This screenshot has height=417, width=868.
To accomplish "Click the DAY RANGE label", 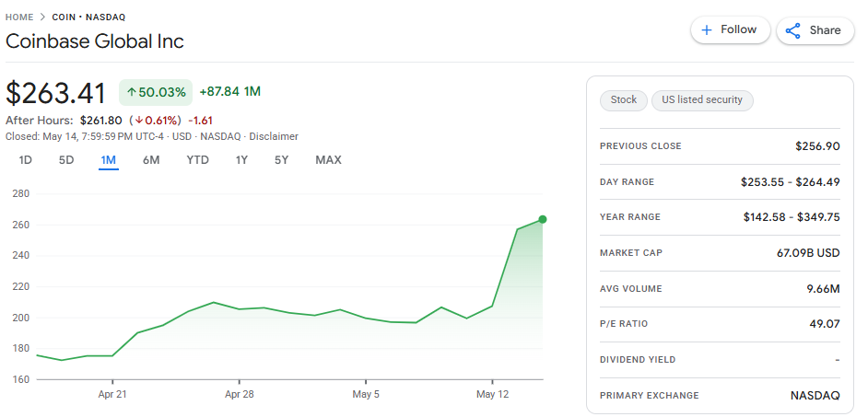I will [x=627, y=182].
